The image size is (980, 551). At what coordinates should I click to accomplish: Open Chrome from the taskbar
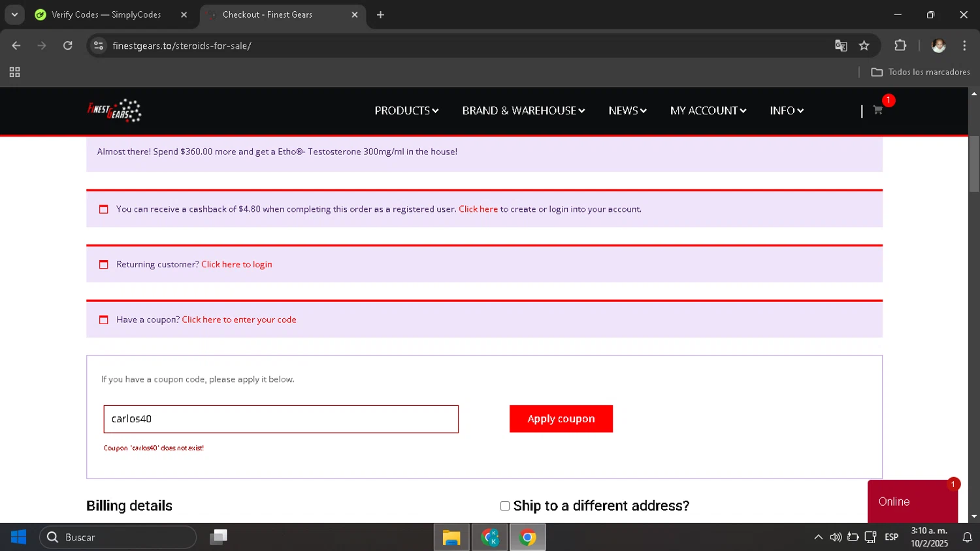[x=528, y=537]
